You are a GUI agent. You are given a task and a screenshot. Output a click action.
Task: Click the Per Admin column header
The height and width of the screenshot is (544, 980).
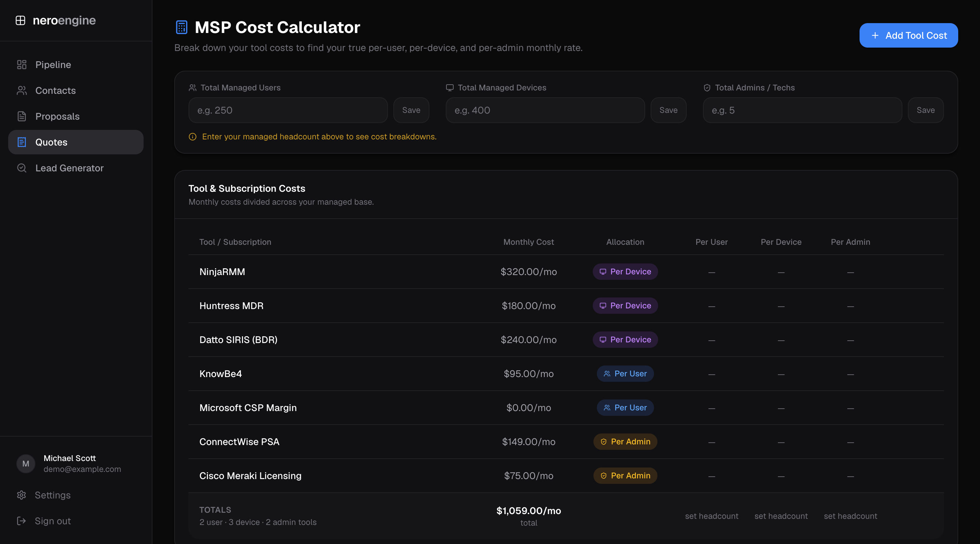pos(850,242)
